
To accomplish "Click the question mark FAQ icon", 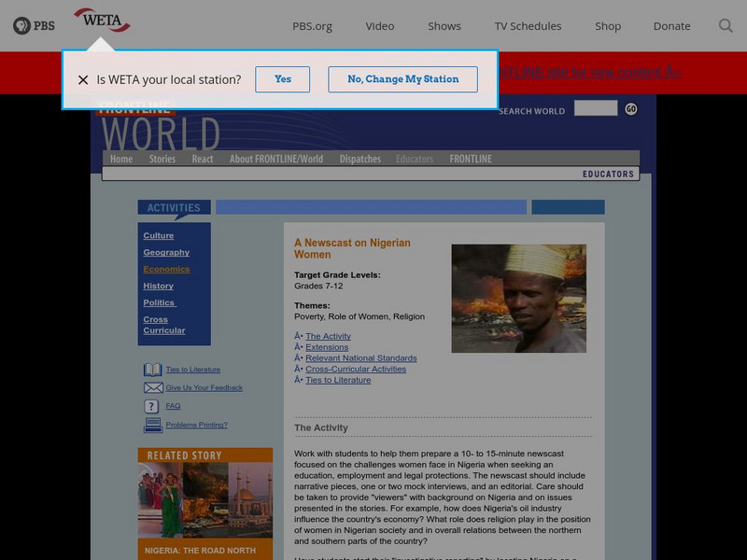I will click(x=151, y=406).
